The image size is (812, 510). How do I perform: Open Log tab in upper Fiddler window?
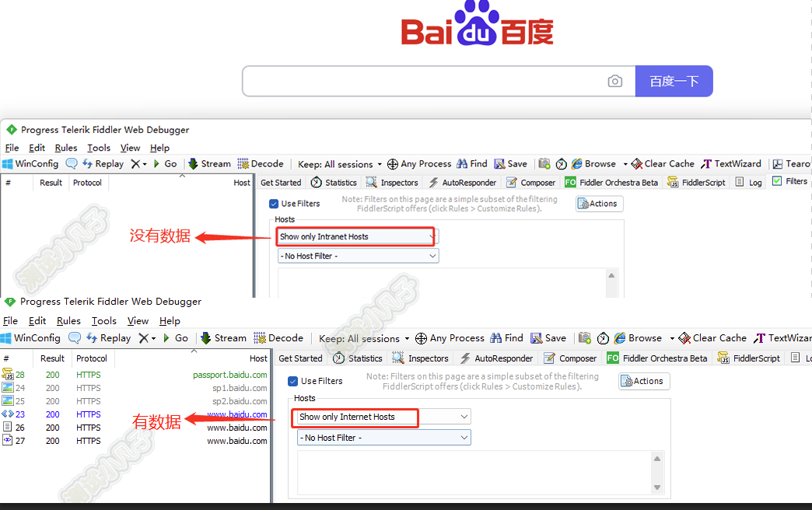click(x=749, y=182)
